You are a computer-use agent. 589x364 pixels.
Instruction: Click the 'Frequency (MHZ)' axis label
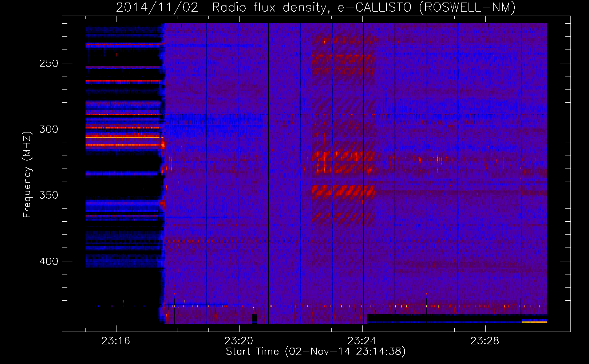(x=27, y=175)
